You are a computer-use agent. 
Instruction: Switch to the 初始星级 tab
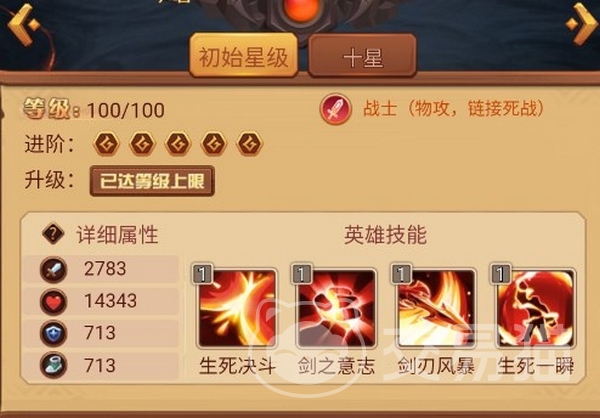point(244,55)
